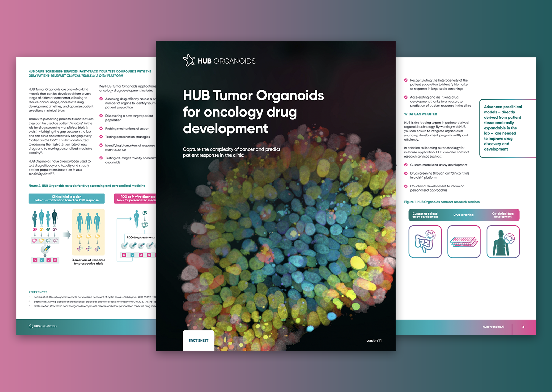
Task: Click subtitle 'Capture the complexity of cancer'
Action: click(x=232, y=152)
